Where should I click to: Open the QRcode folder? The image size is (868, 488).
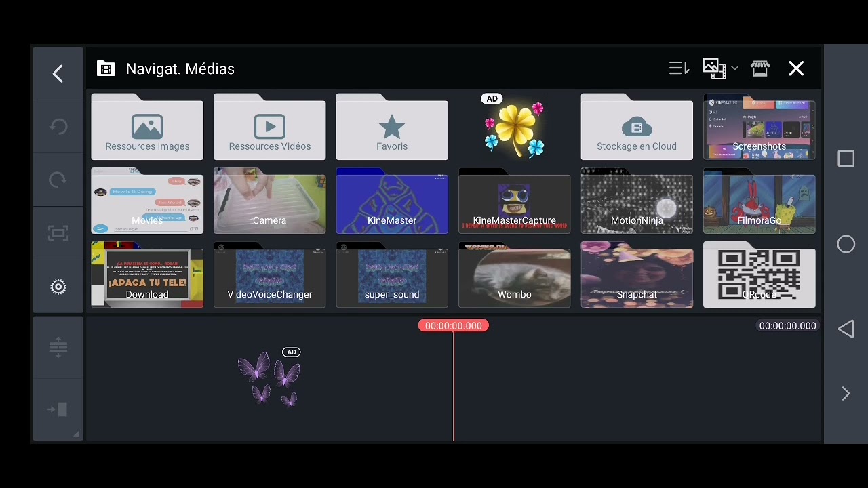pos(759,275)
